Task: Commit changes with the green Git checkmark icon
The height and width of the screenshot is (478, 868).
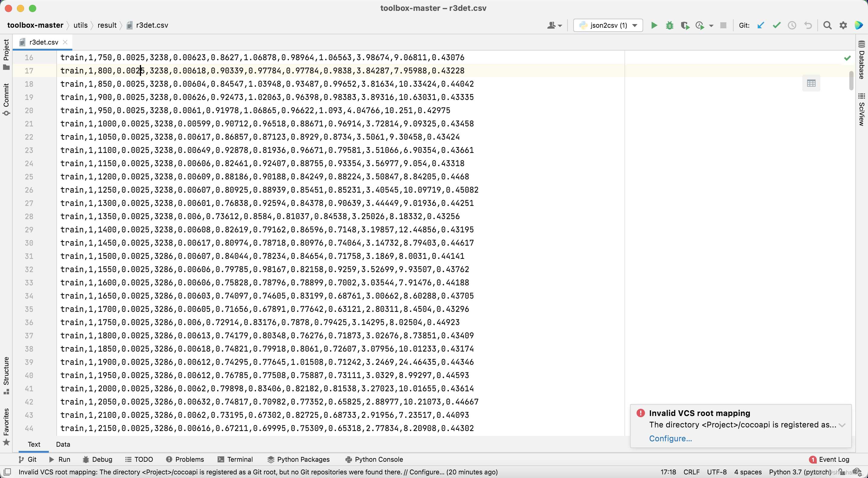Action: tap(776, 25)
